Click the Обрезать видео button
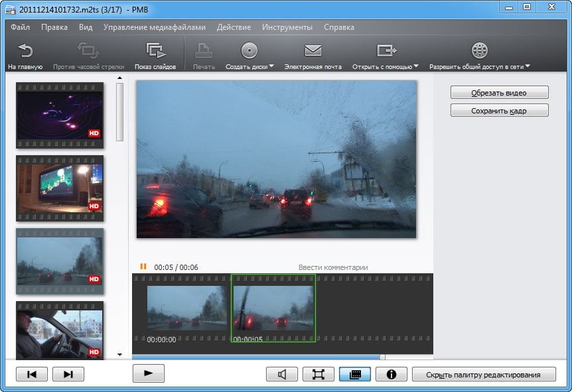Screen dimensions: 572x392 coord(500,93)
